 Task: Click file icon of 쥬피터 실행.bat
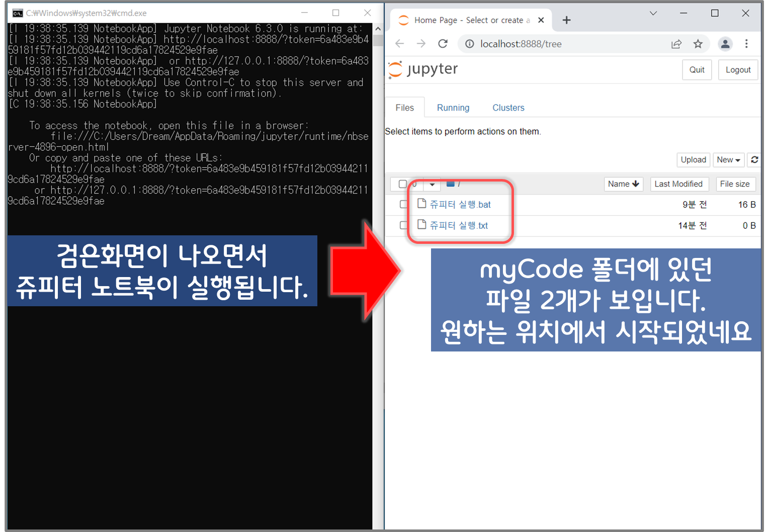[422, 204]
